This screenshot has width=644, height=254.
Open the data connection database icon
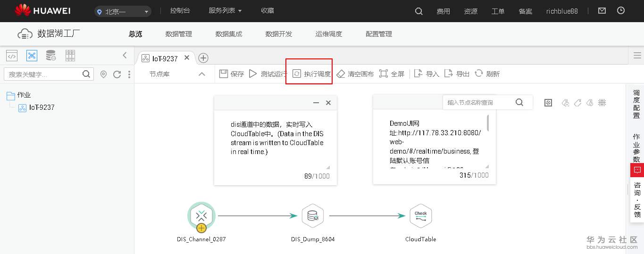tap(50, 56)
